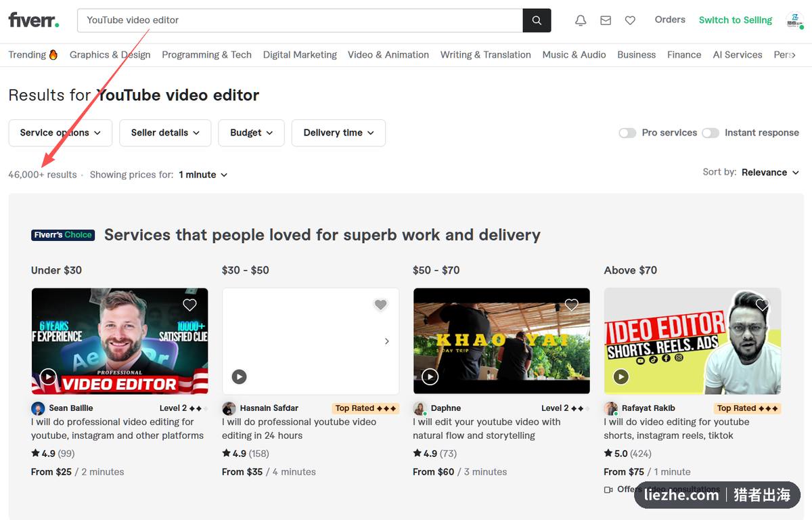
Task: Click the search magnifier button
Action: click(x=537, y=20)
